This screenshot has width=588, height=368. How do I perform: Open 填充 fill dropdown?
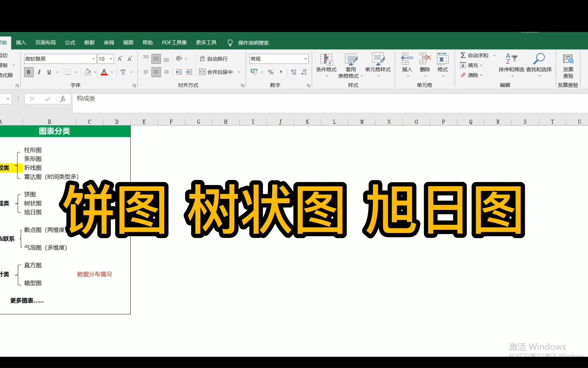pyautogui.click(x=472, y=65)
